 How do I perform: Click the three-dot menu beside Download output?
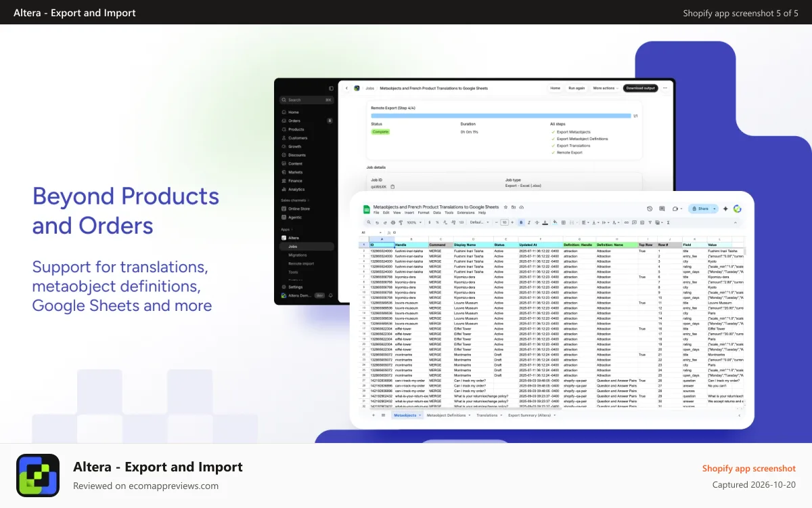665,88
